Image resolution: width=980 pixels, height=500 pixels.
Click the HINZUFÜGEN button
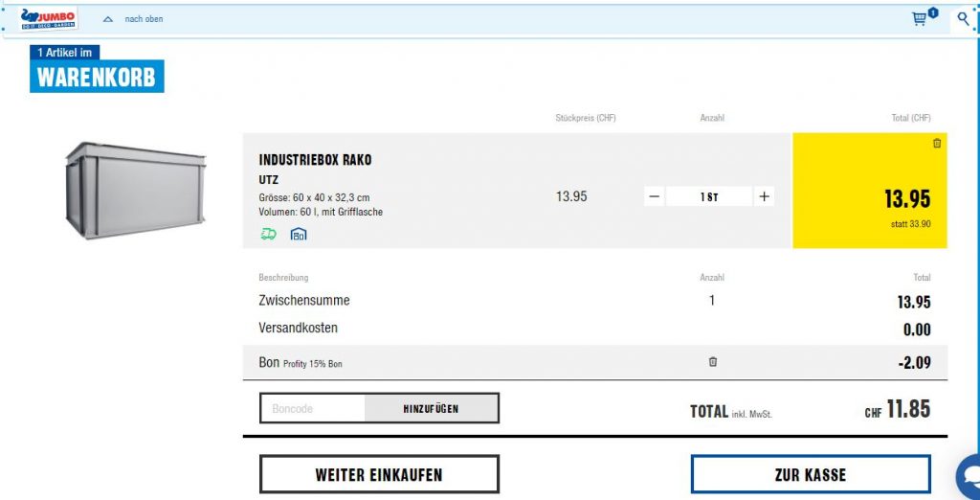(x=432, y=409)
